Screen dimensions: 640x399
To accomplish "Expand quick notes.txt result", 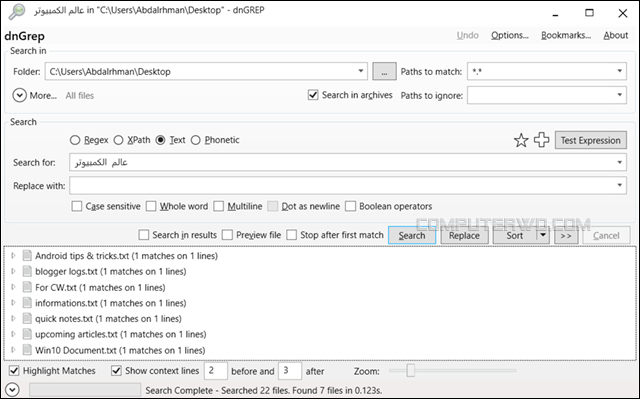I will (13, 318).
